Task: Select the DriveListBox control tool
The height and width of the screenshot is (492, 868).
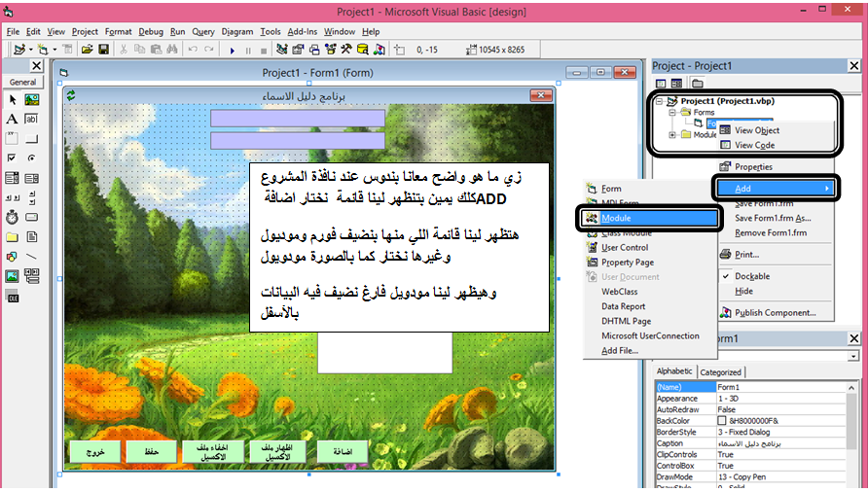Action: 32,218
